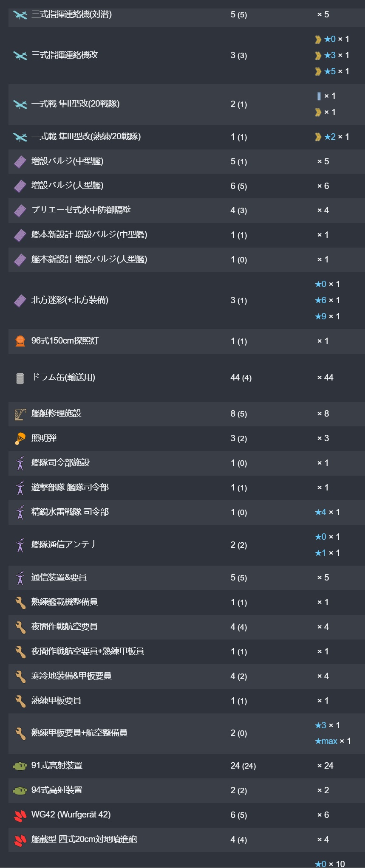The width and height of the screenshot is (365, 868).
Task: Click the crane icon for 艦艇修理施設
Action: pyautogui.click(x=20, y=414)
